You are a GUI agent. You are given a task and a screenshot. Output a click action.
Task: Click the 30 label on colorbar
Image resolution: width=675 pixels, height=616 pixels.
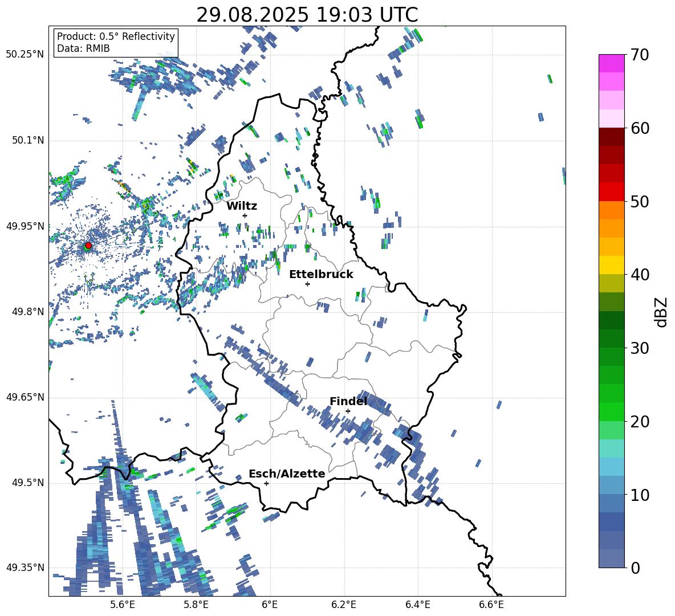pos(640,348)
